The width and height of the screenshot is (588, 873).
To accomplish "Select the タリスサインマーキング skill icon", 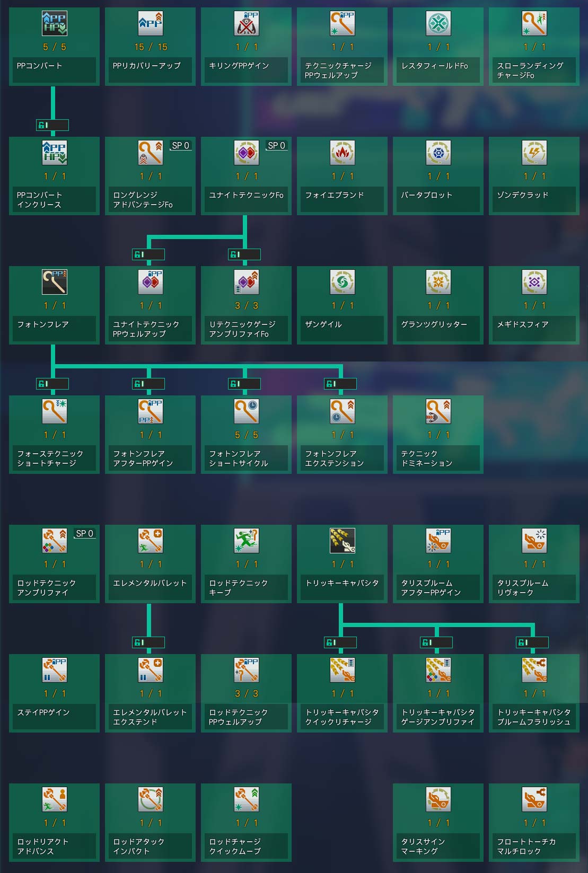I will coord(438,799).
